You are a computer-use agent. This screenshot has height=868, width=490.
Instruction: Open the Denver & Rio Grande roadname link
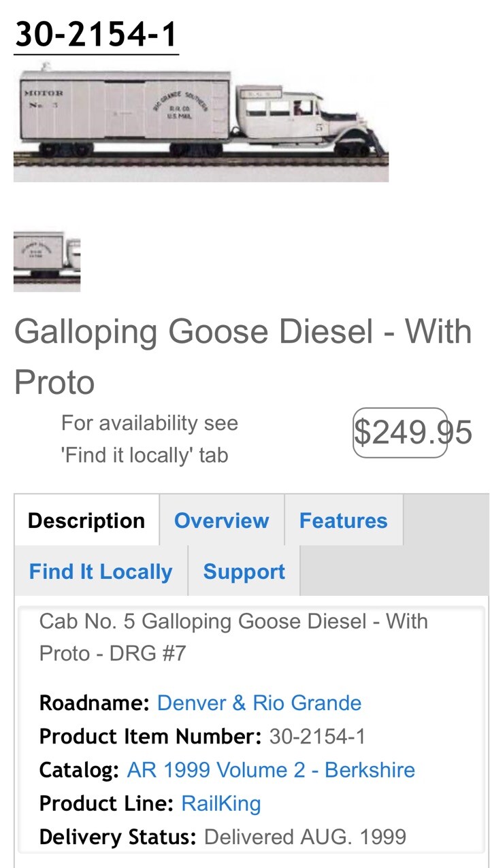click(x=259, y=703)
